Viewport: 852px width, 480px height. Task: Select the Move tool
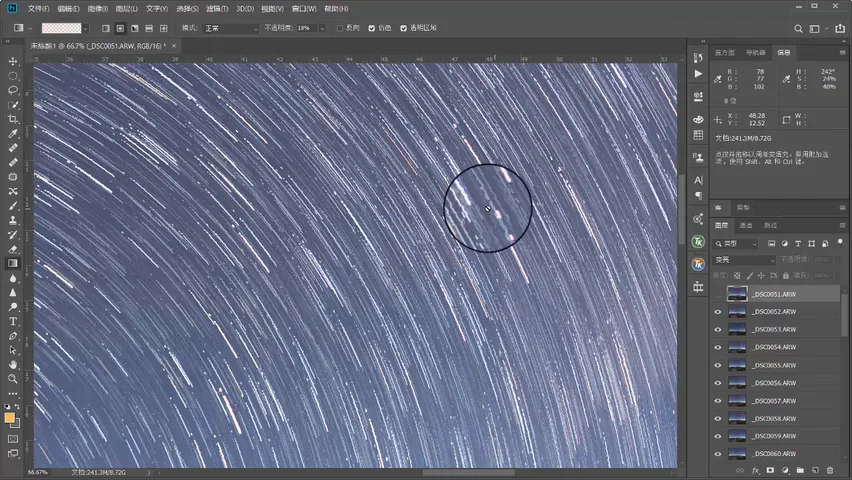click(x=13, y=61)
